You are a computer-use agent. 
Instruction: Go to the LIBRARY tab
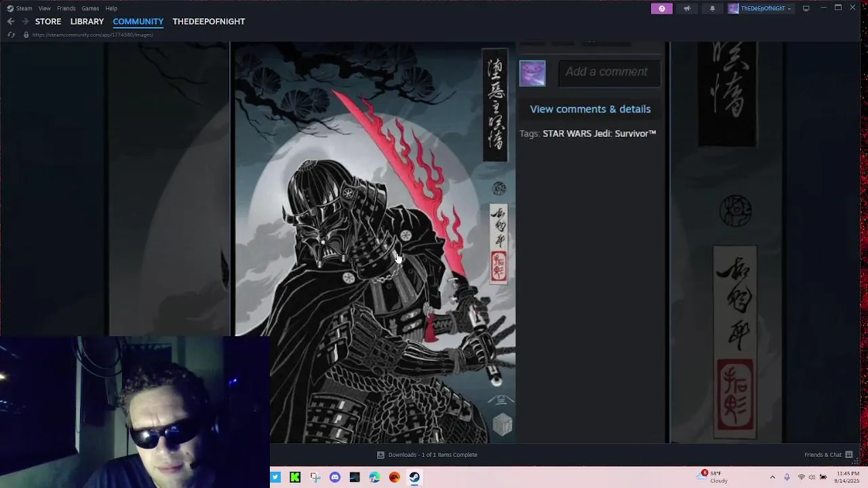click(x=87, y=22)
